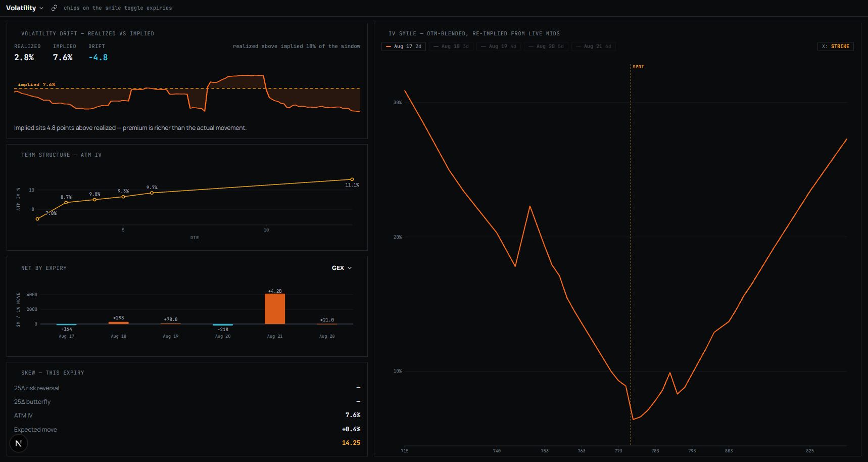The width and height of the screenshot is (868, 462).
Task: Enable the Aug 19 4d expiry chip
Action: [x=499, y=47]
